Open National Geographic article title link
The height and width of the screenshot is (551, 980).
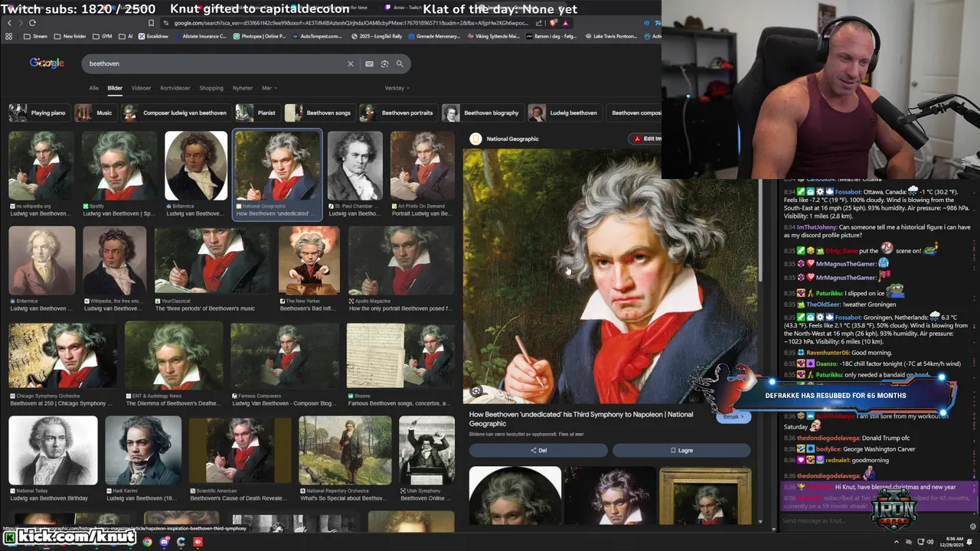(x=581, y=419)
